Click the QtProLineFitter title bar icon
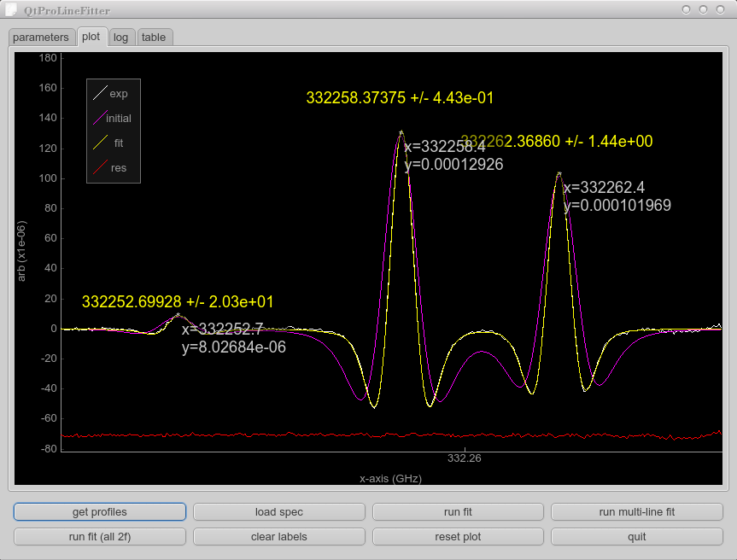 pos(11,10)
